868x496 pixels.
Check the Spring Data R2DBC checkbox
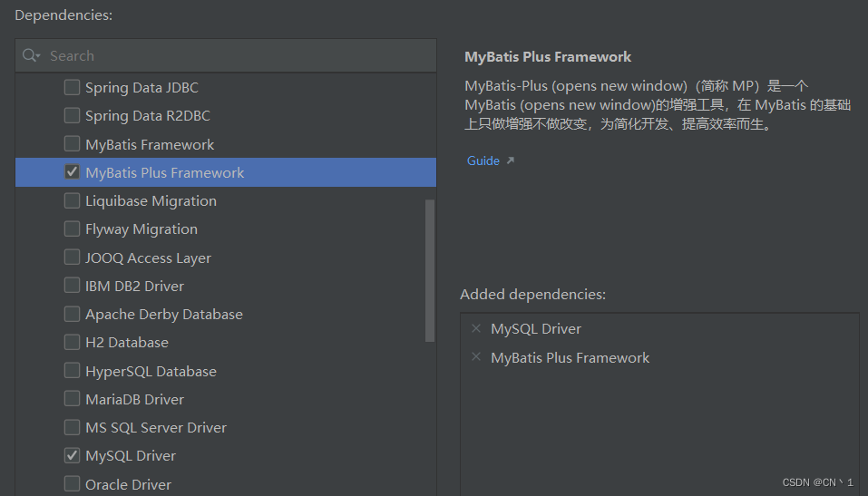click(72, 115)
